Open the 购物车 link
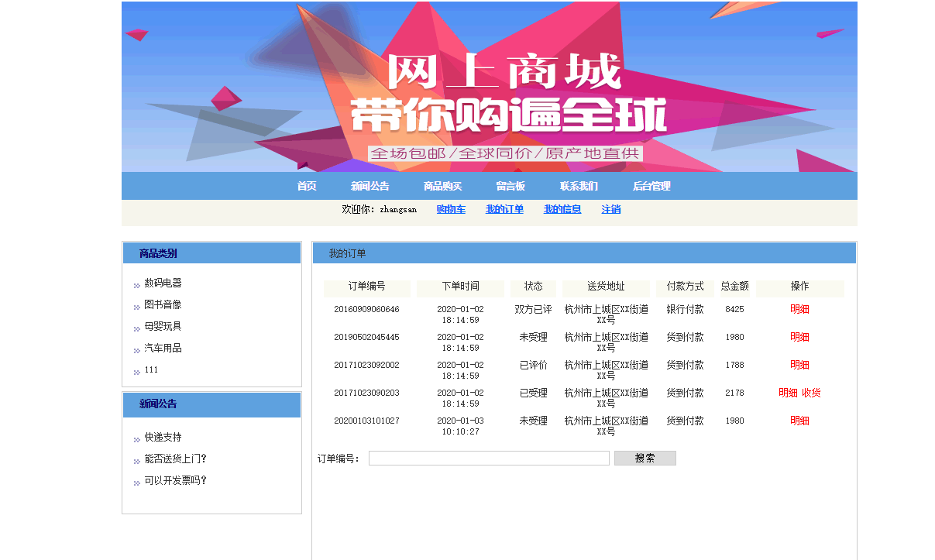 [x=451, y=209]
